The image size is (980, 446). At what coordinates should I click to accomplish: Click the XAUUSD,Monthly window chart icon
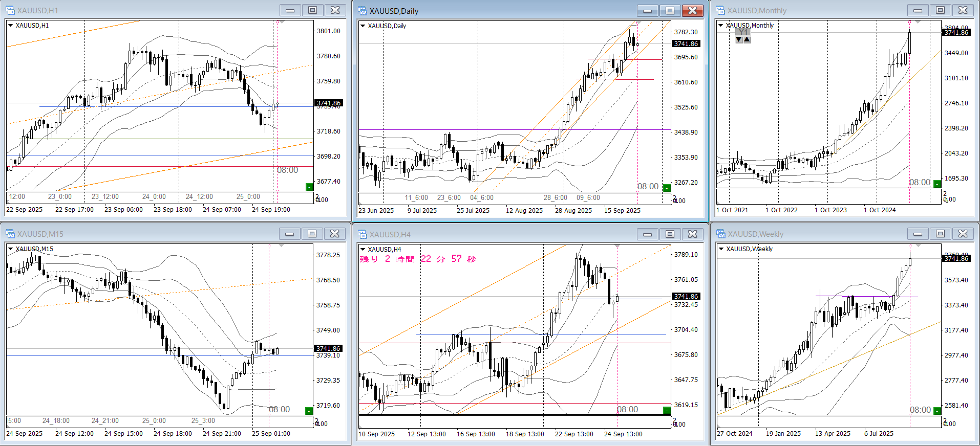click(720, 10)
